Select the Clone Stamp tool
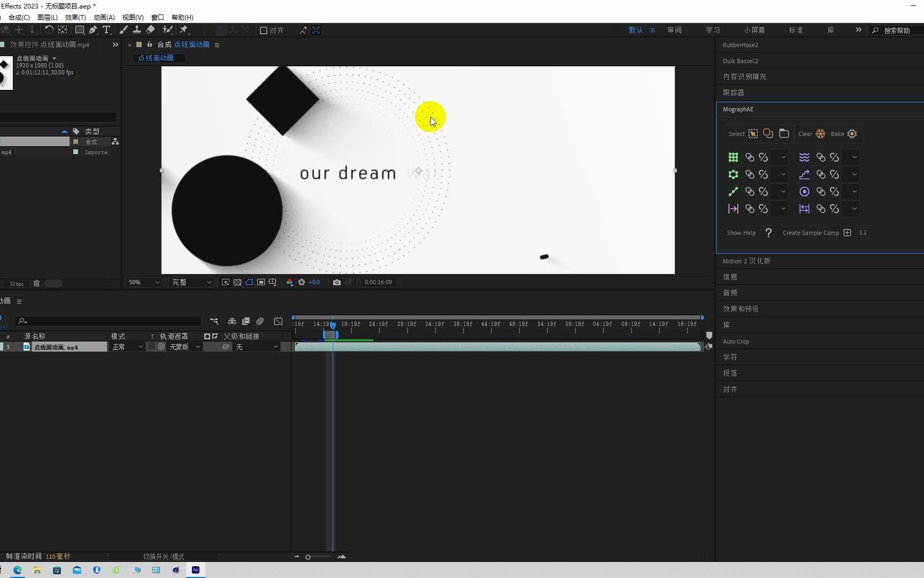This screenshot has height=578, width=924. 137,30
